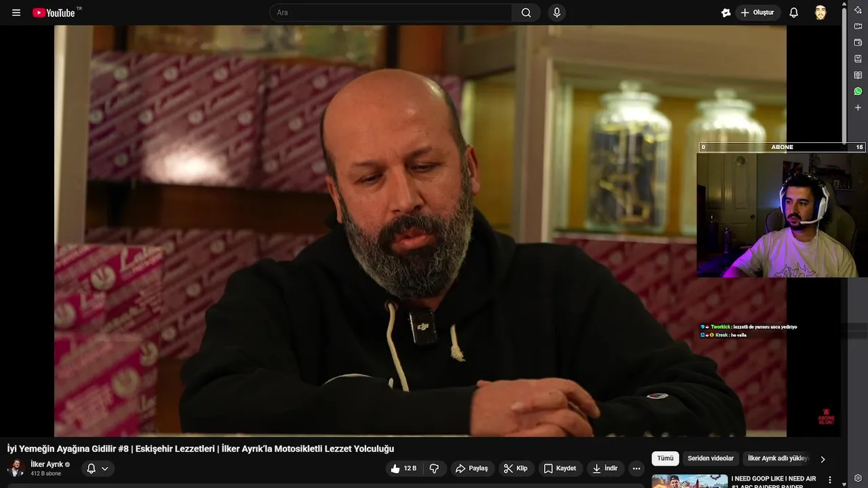Screen dimensions: 868x488
Task: Open browser sidebar video camera icon
Action: (858, 26)
